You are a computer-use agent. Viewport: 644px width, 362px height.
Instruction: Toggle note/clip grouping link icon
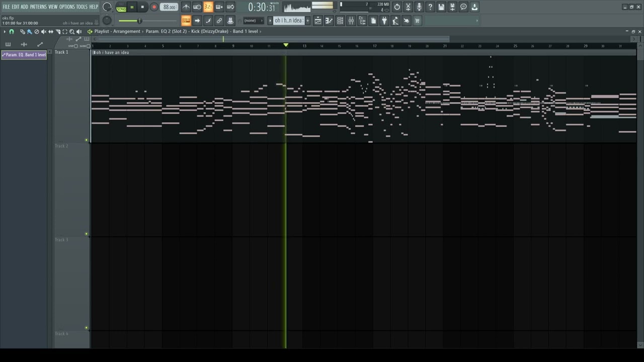coord(219,21)
